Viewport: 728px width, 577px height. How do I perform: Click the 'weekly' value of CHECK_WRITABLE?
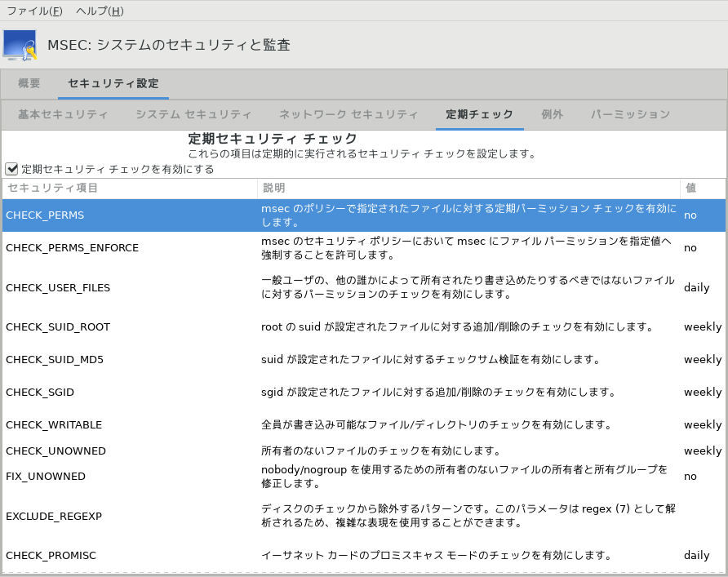coord(703,424)
